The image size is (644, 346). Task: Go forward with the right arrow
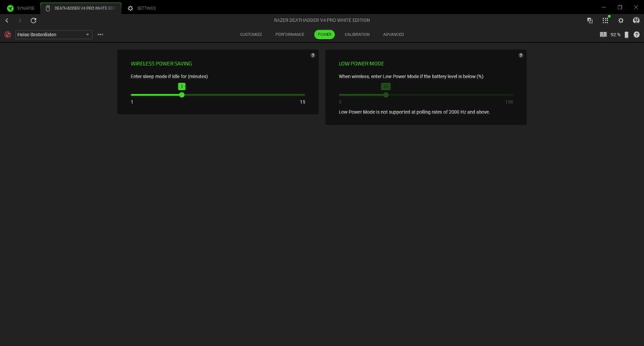(x=20, y=20)
